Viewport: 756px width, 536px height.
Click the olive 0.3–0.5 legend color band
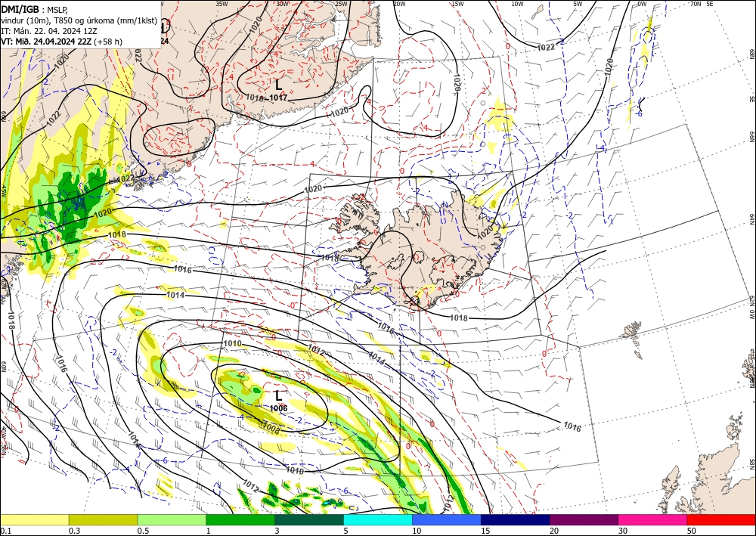tap(103, 519)
